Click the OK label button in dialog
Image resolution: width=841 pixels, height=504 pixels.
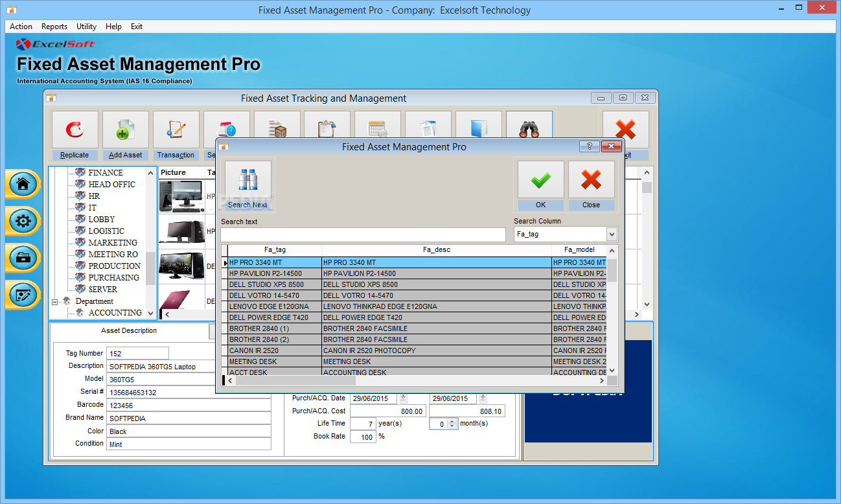point(540,205)
